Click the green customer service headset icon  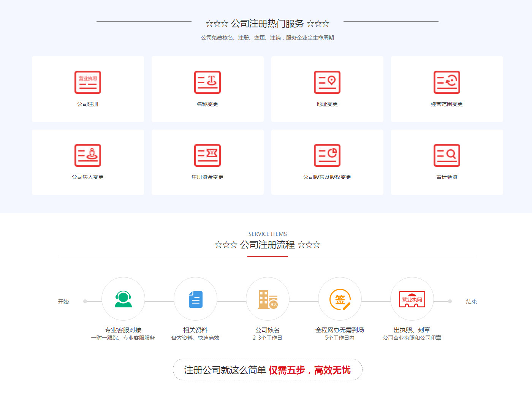(x=123, y=299)
